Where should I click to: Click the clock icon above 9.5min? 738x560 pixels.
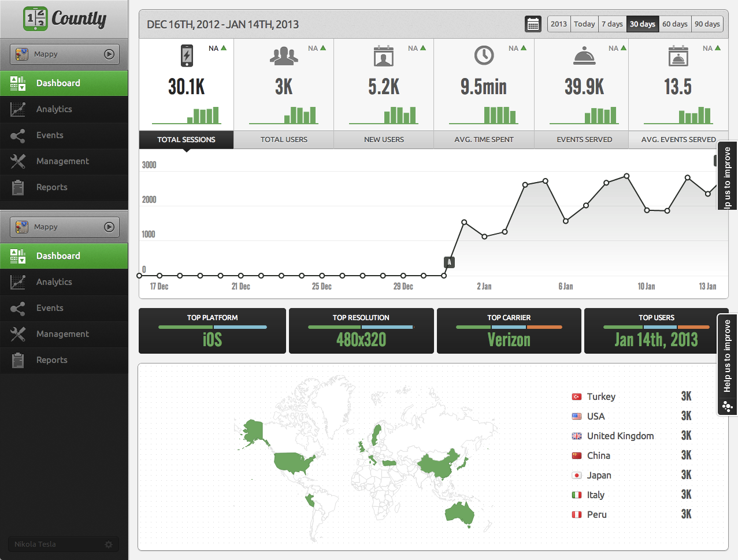coord(484,55)
